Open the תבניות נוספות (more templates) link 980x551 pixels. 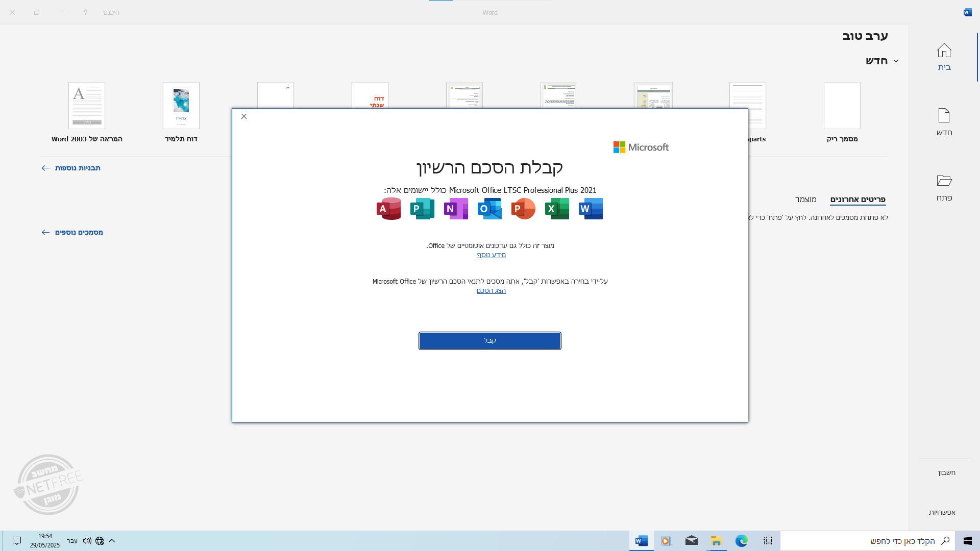coord(70,168)
